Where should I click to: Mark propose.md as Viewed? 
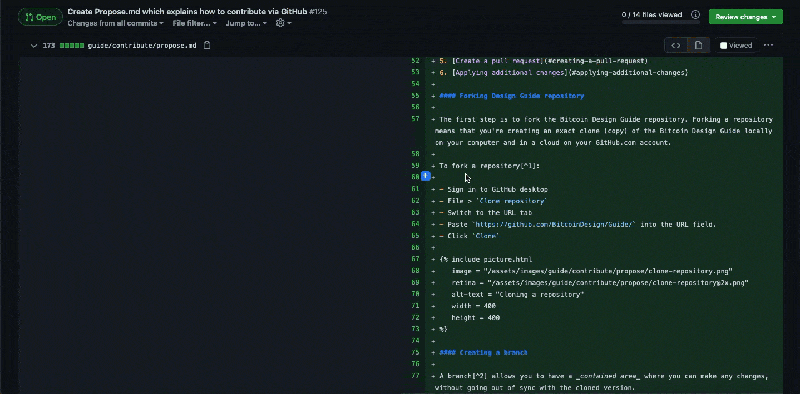(x=735, y=45)
